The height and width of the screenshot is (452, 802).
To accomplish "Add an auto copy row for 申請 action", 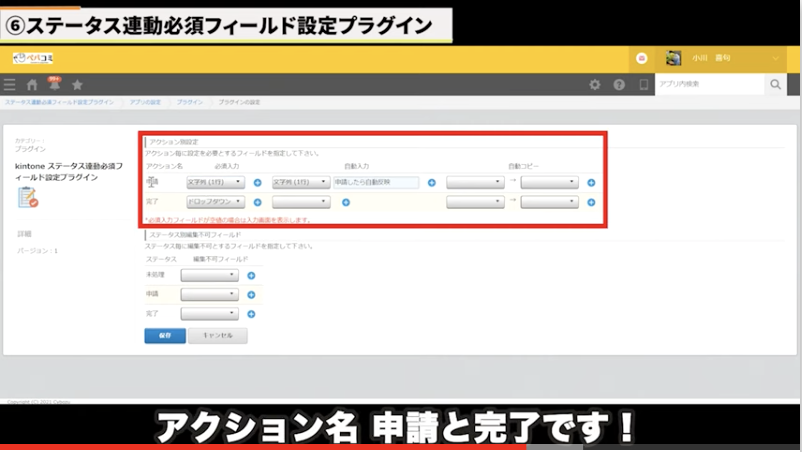I will point(591,183).
